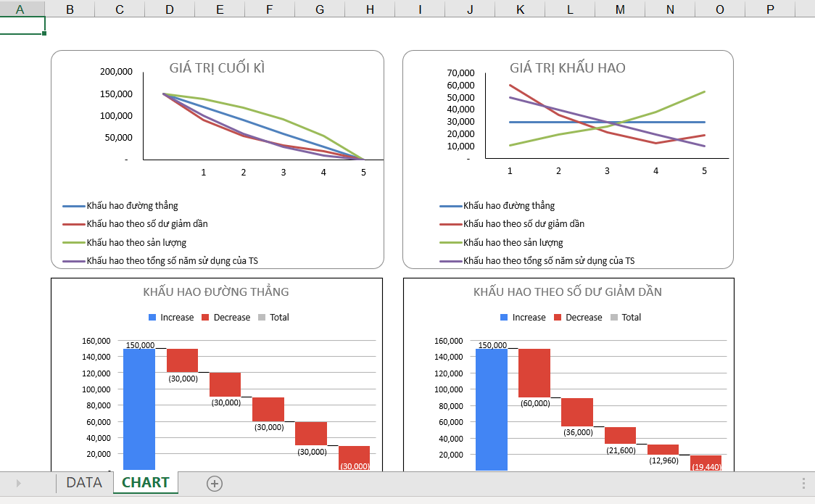
Task: Click the New sheet plus icon
Action: 215,484
